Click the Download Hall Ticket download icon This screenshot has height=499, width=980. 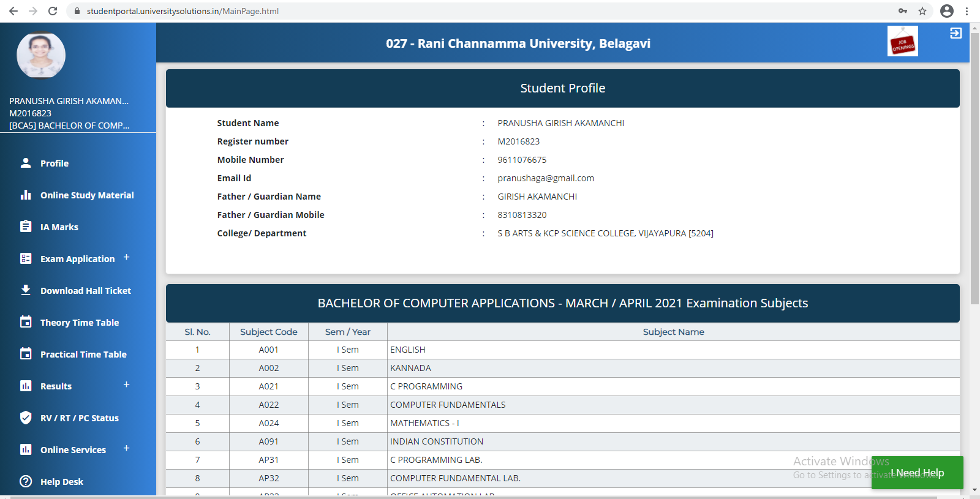(x=26, y=290)
